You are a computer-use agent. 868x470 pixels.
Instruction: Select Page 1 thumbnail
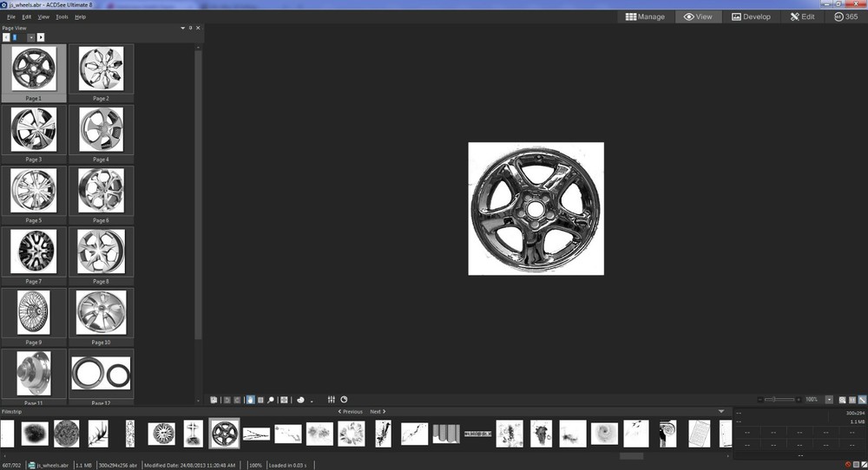(34, 73)
